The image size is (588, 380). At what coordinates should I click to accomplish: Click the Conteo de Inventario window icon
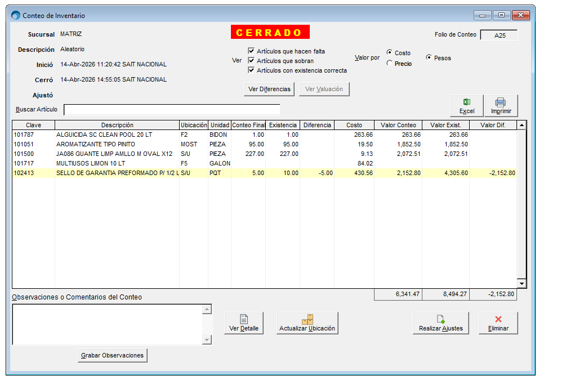tap(16, 15)
